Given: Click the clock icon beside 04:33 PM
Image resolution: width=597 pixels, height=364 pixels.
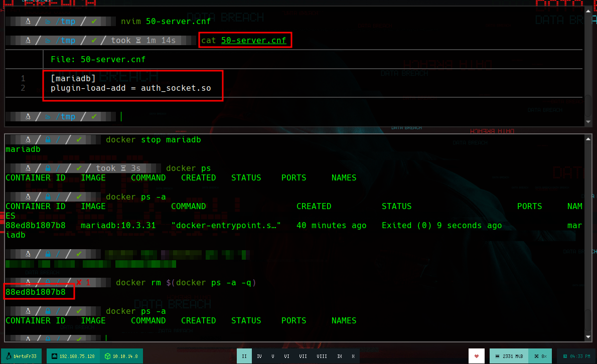Looking at the screenshot, I should (565, 356).
